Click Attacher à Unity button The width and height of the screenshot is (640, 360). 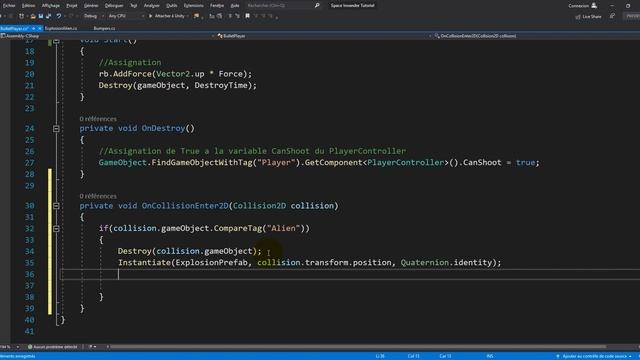(167, 16)
